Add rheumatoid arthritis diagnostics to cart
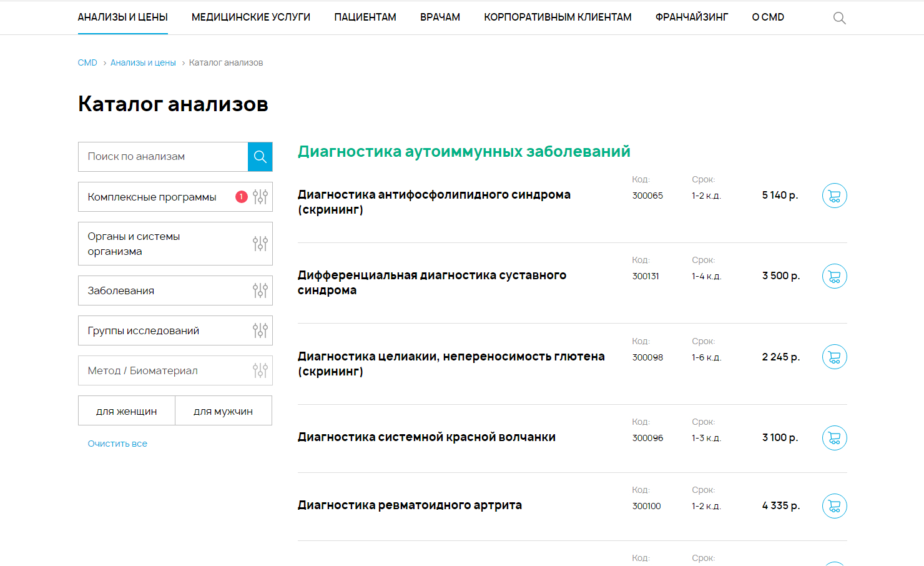 834,506
